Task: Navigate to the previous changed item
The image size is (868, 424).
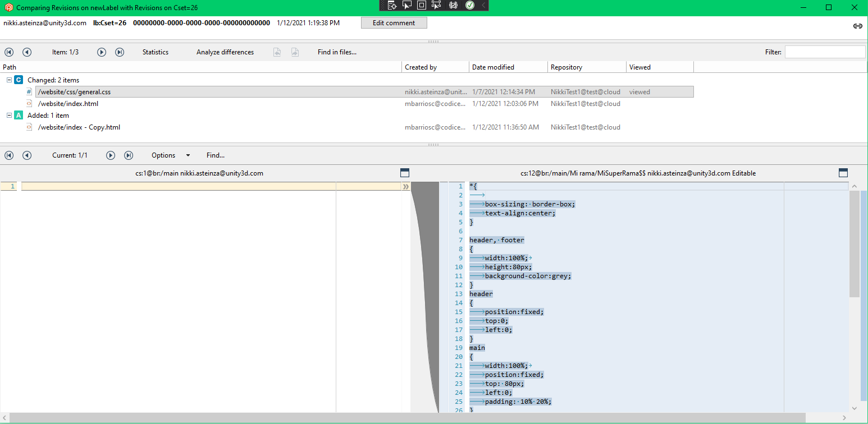Action: (26, 52)
